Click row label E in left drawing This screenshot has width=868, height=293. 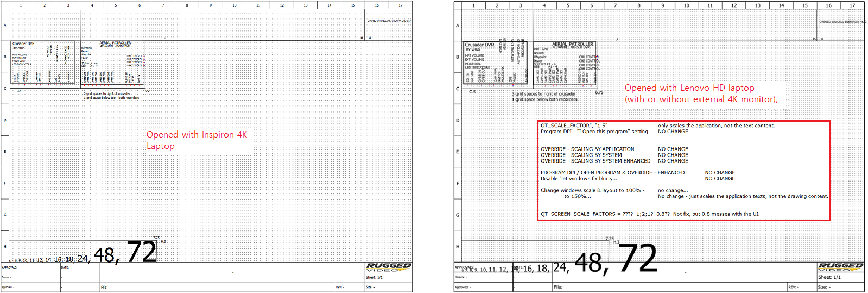[x=5, y=152]
